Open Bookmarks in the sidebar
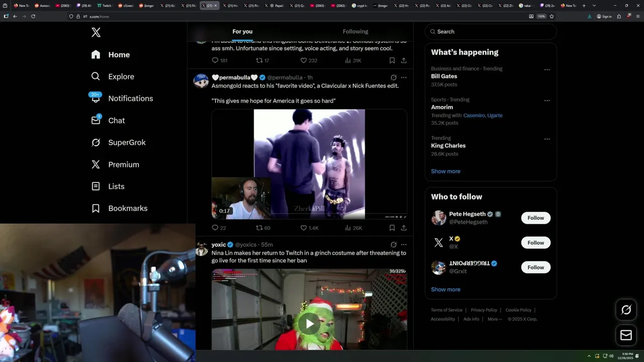 (119, 208)
